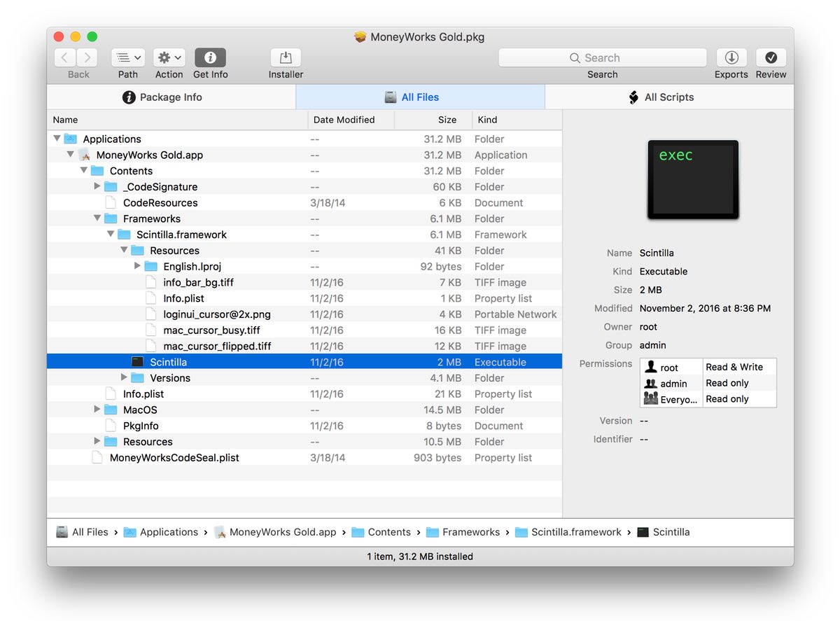Viewport: 840px width, 621px height.
Task: Click the Get Info toolbar button
Action: tap(210, 57)
